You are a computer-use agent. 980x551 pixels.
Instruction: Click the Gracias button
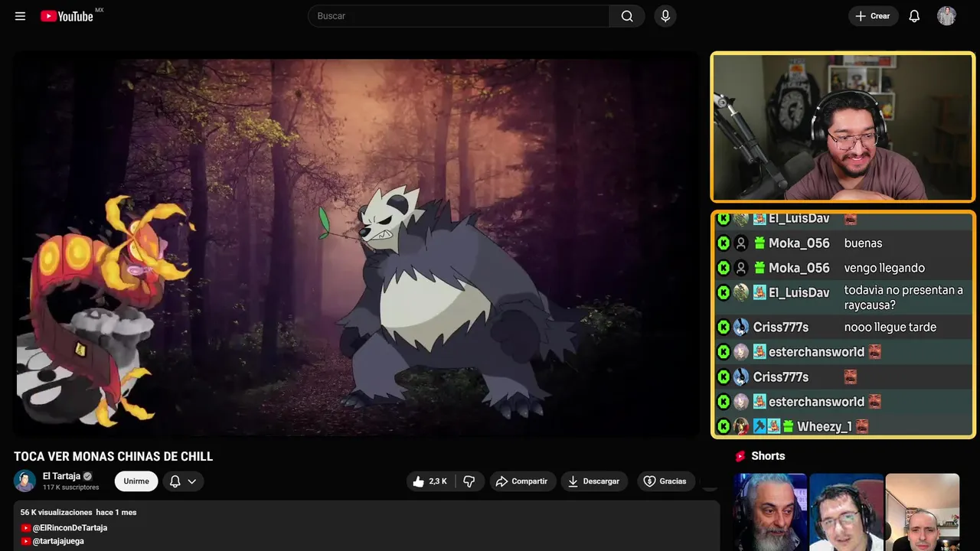coord(665,481)
